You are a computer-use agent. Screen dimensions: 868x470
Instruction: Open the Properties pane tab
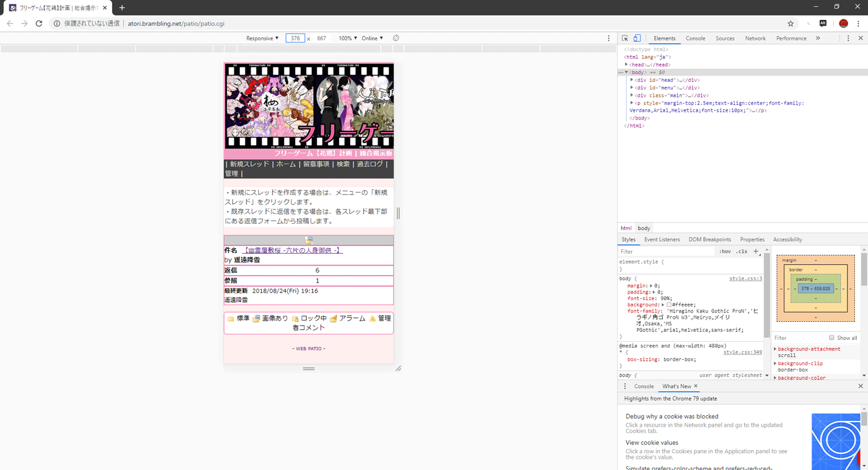[752, 239]
